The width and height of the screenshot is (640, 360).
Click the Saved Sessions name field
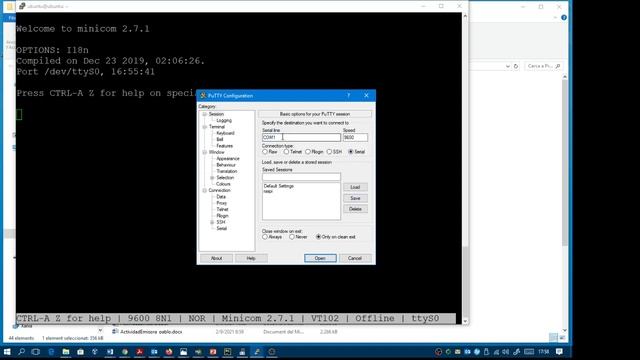tap(301, 177)
